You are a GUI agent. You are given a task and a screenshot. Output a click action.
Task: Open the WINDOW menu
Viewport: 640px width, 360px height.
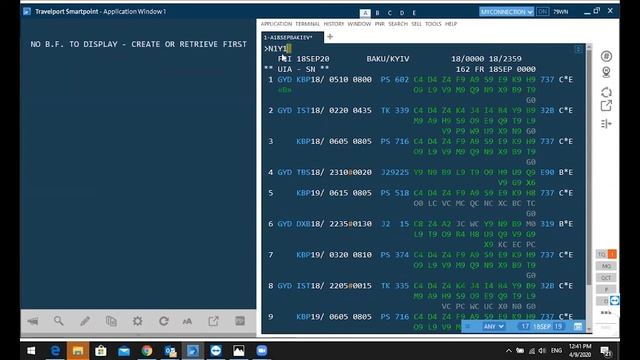(359, 24)
